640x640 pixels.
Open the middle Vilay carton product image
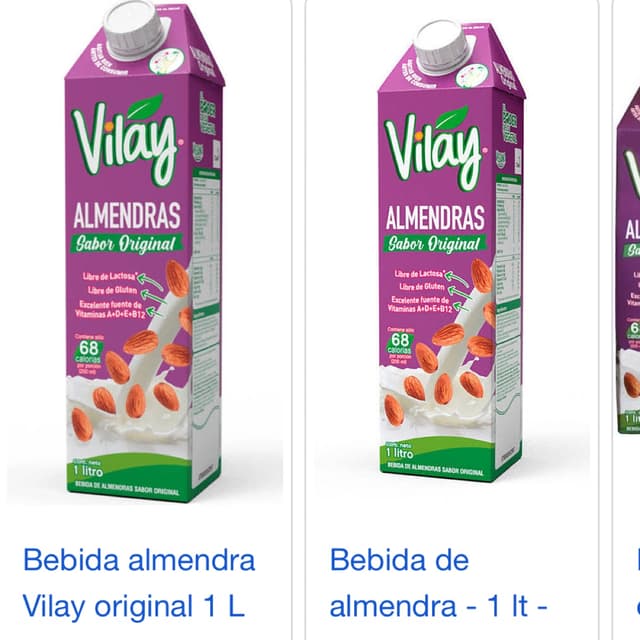click(x=452, y=253)
